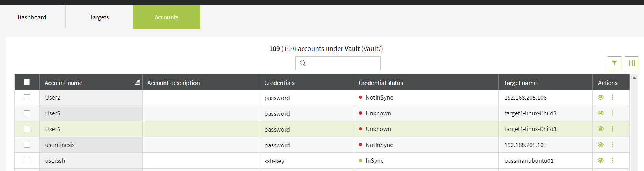
Task: View User5 account via eye icon
Action: point(600,113)
